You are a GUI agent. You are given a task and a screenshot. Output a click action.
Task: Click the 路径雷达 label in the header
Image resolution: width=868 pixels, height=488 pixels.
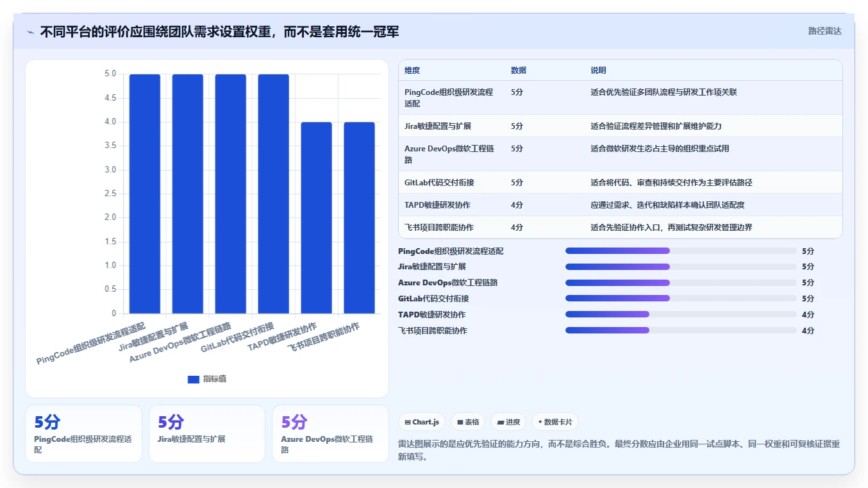(x=824, y=31)
